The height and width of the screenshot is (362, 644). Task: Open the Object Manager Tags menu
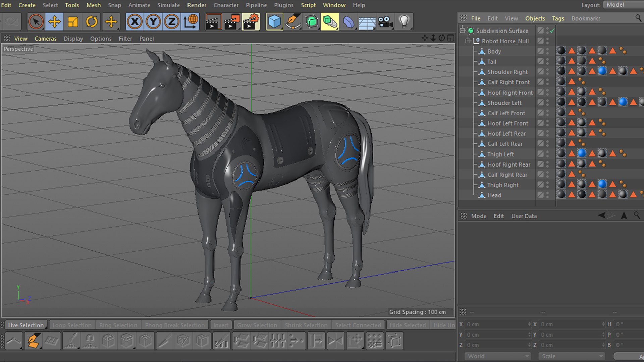558,18
